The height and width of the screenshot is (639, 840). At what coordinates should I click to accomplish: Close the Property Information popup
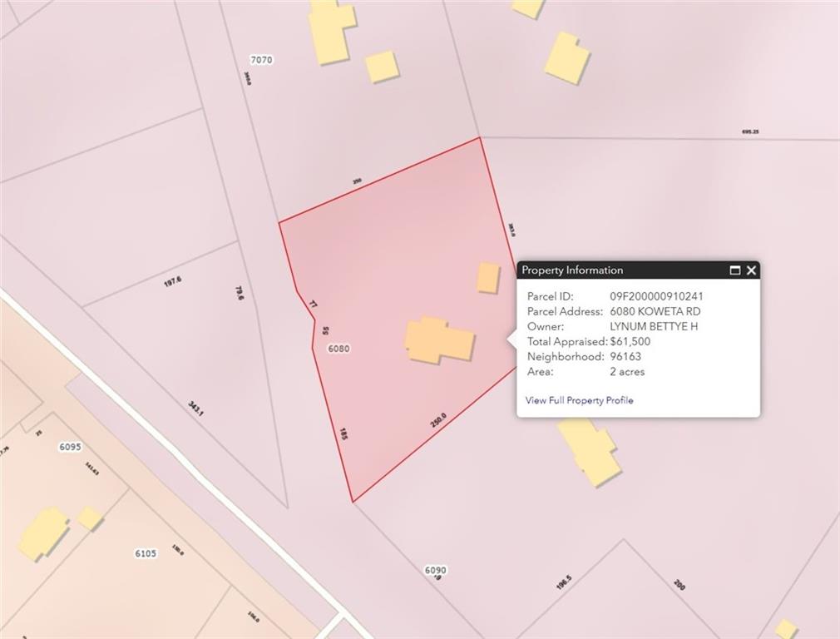751,270
